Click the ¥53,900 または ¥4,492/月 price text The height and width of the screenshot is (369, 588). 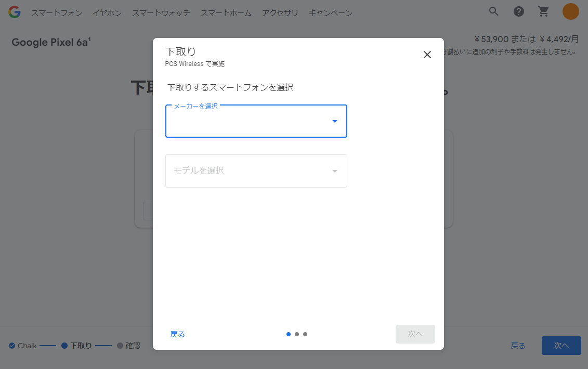[526, 39]
